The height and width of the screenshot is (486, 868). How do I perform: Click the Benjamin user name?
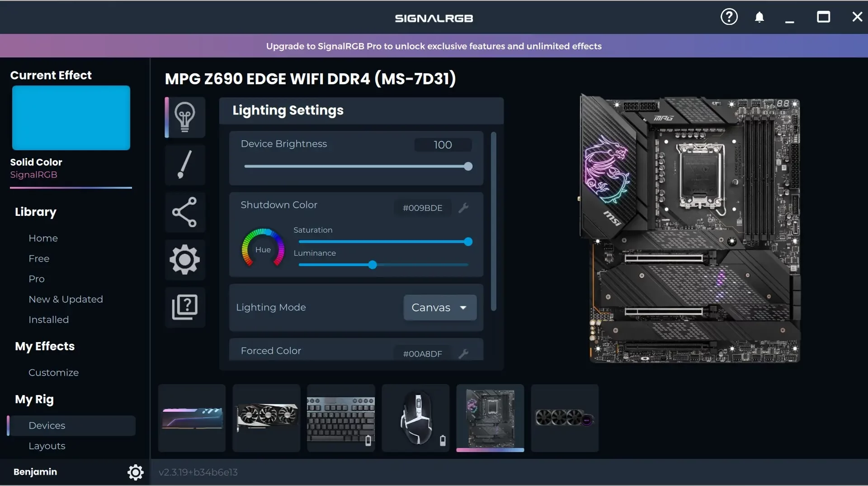point(35,472)
